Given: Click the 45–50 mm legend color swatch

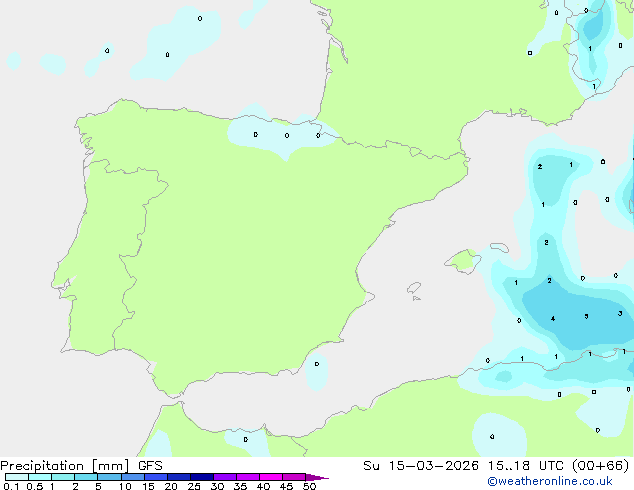Looking at the screenshot, I should 294,477.
